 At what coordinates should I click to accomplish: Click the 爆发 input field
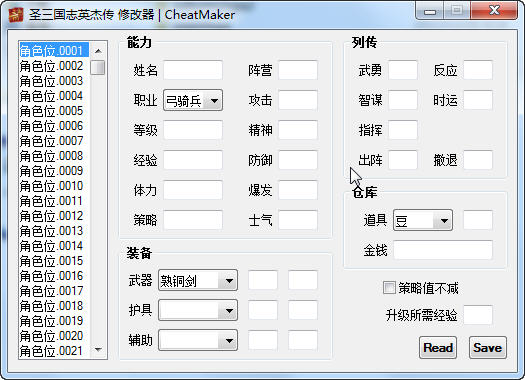(x=298, y=190)
